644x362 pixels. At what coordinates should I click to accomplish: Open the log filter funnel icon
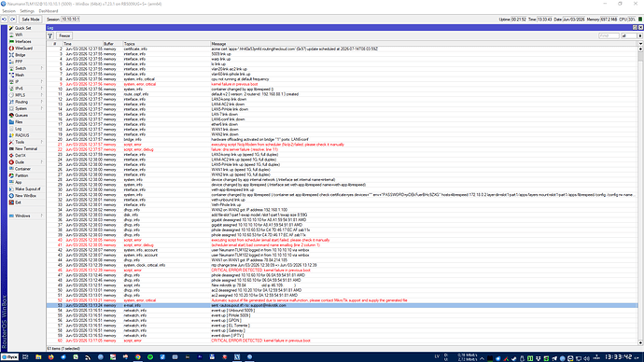coord(50,35)
